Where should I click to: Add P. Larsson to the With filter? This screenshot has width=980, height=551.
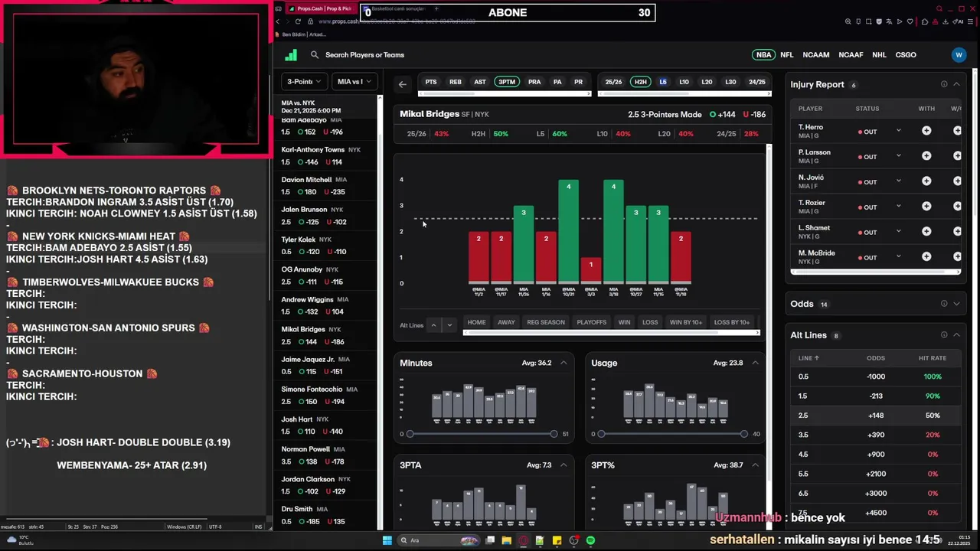926,156
